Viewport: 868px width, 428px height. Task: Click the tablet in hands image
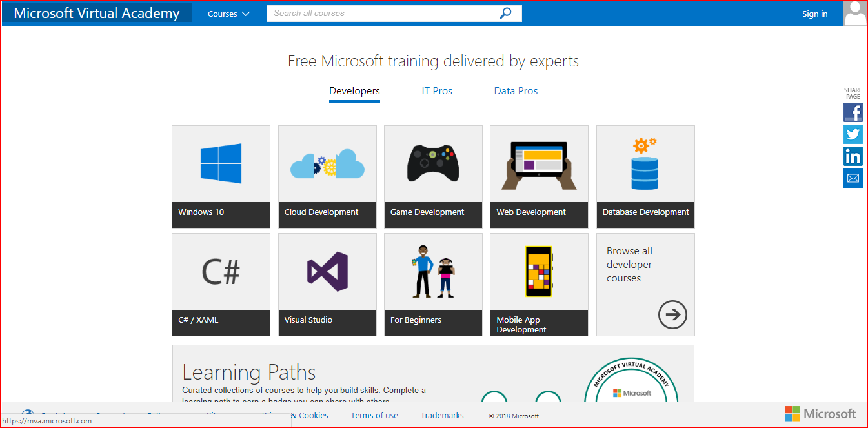[x=539, y=166]
